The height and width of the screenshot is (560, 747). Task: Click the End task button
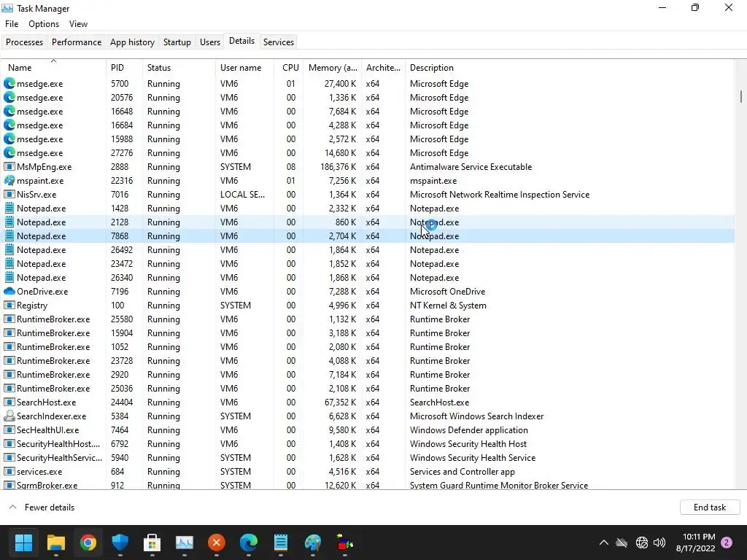coord(709,507)
